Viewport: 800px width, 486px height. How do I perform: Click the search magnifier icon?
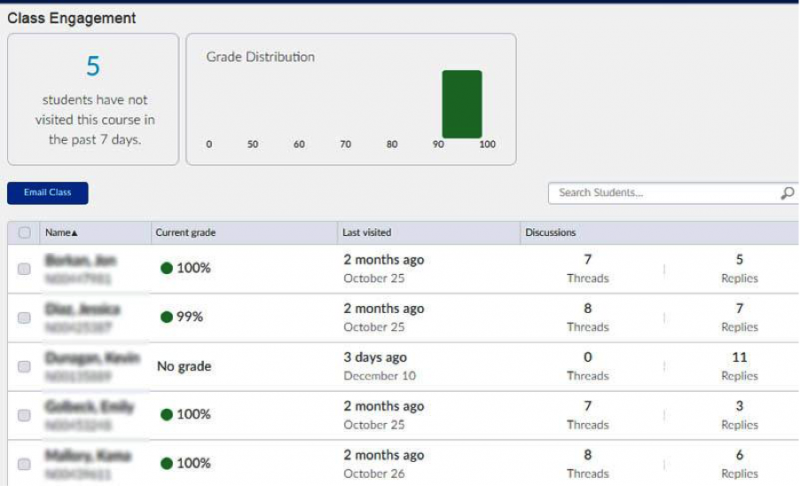click(x=787, y=193)
